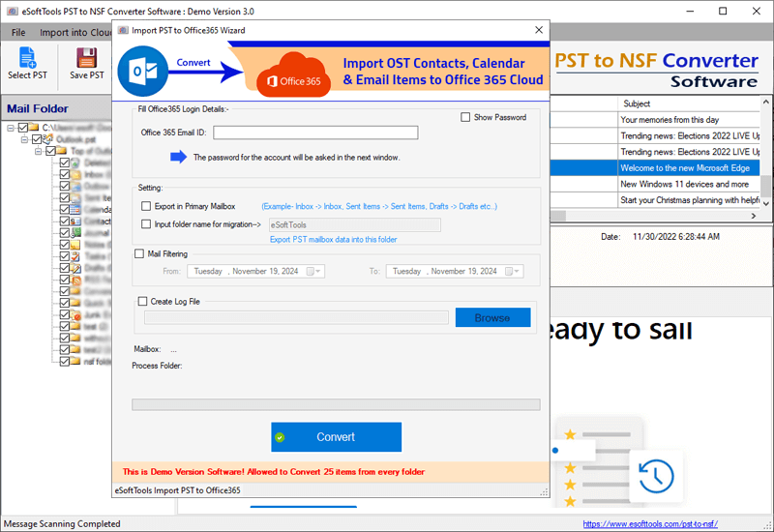This screenshot has width=774, height=532.
Task: Collapse the C:\ root node in the mail tree
Action: point(11,128)
